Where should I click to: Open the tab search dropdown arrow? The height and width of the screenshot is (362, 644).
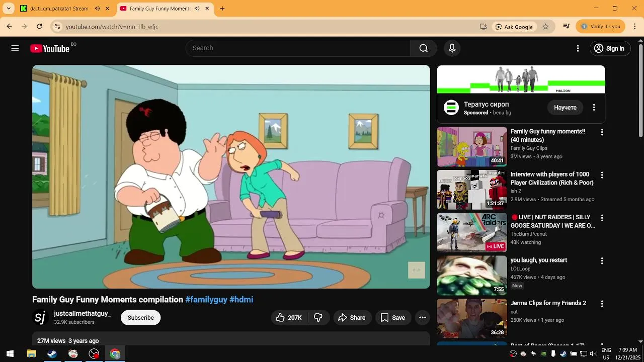tap(9, 9)
